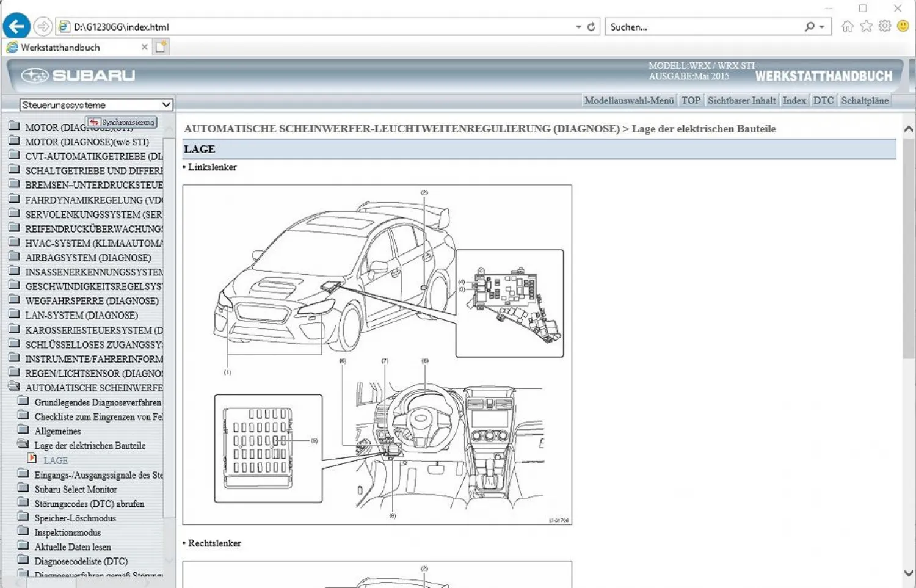Click the AIRBAGSYSTEM (DIAGNOSE) folder icon

[14, 257]
